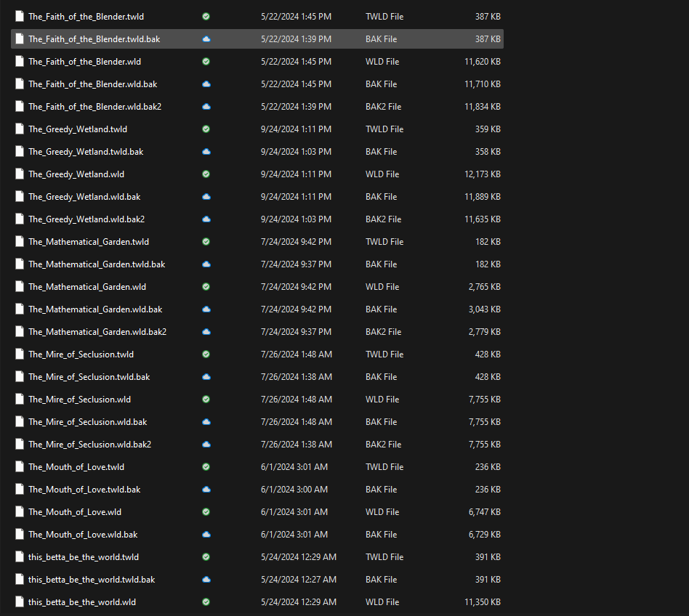
Task: Select The_Mire_of_Seclusion.wld.bak filename
Action: tap(88, 422)
